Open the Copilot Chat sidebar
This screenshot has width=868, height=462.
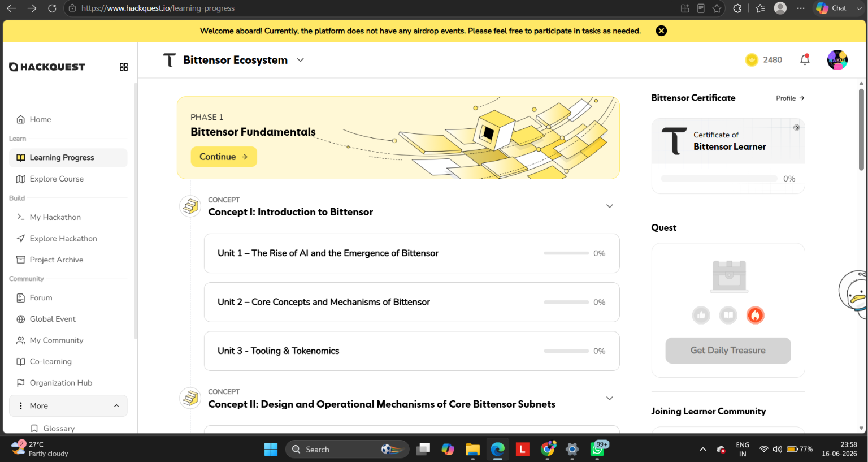point(831,8)
